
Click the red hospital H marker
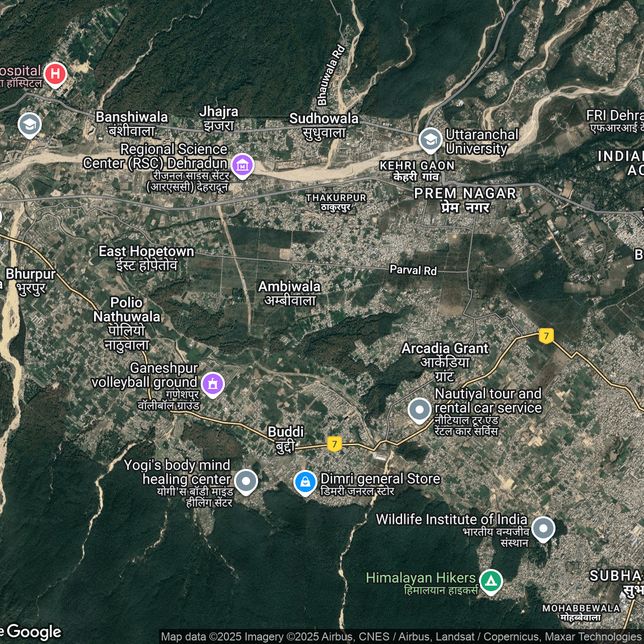[x=55, y=74]
